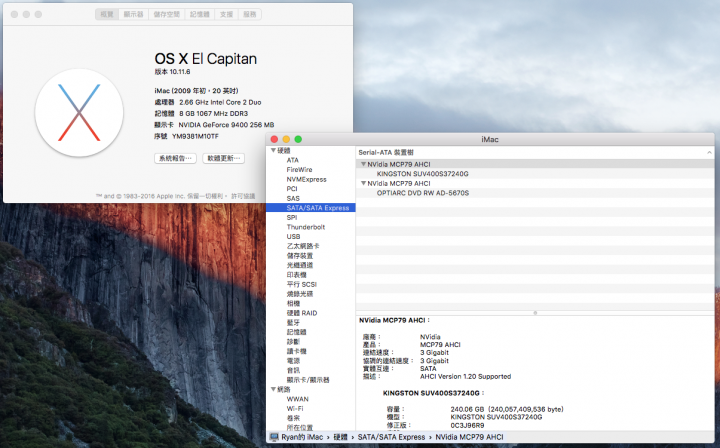Select the KINGSTON SUV400S37240G device row
The width and height of the screenshot is (720, 448).
[535, 174]
